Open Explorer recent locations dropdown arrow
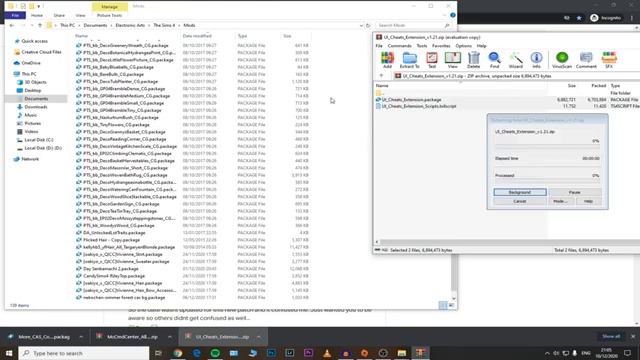The width and height of the screenshot is (640, 360). pyautogui.click(x=32, y=25)
